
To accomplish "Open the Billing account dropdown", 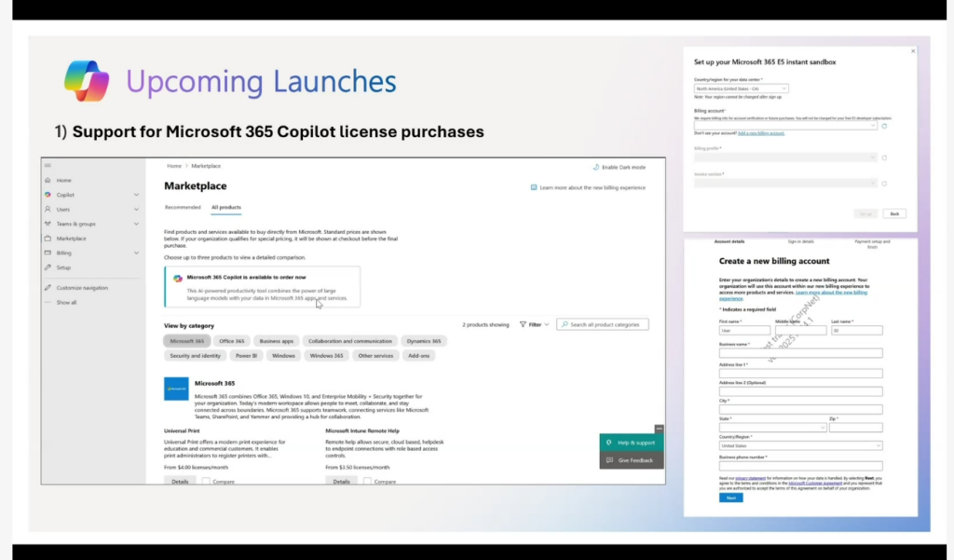I will [x=785, y=126].
